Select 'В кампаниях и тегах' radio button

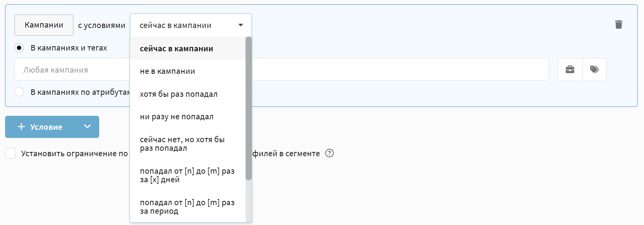[19, 48]
